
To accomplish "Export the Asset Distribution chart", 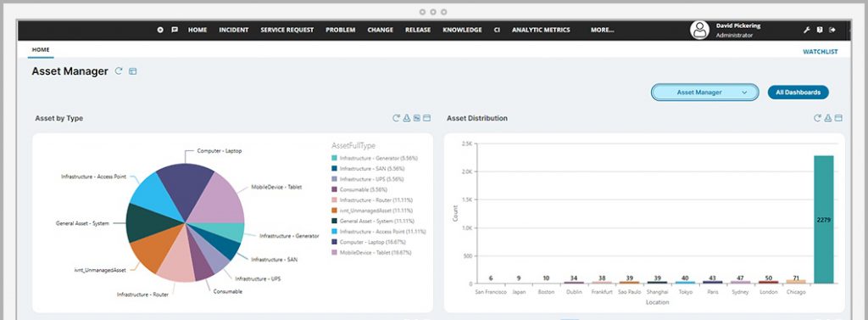I will click(x=828, y=118).
